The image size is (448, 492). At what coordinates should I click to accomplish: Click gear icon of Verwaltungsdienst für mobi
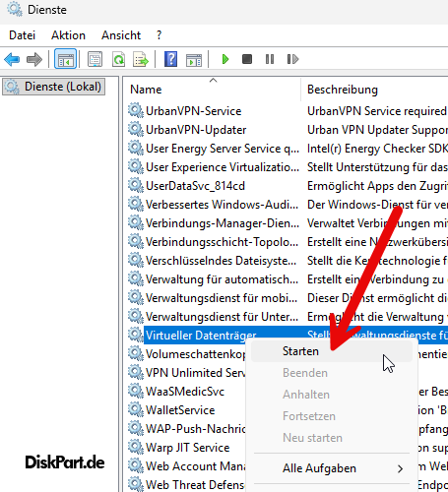pos(136,297)
